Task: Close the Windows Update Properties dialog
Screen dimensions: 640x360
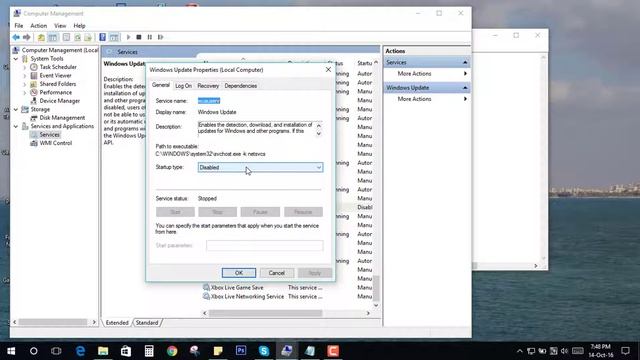Action: click(328, 70)
